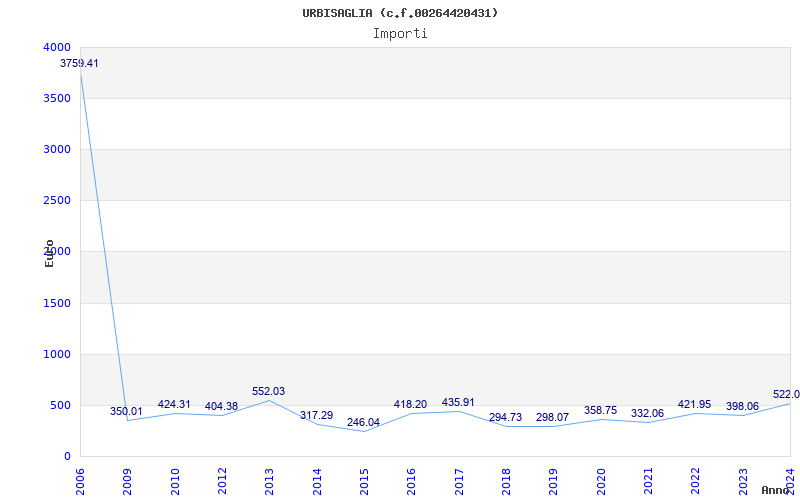Click the 'Importi' subtitle

pos(400,34)
